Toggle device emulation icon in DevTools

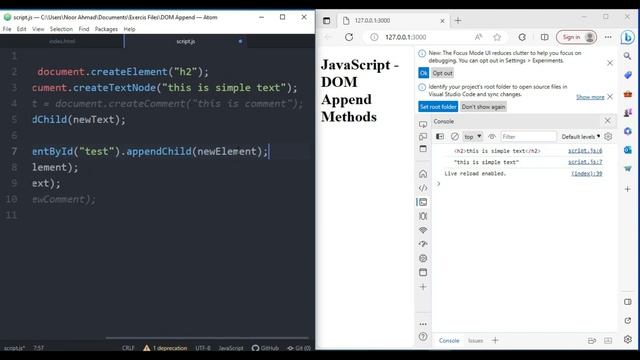423,137
